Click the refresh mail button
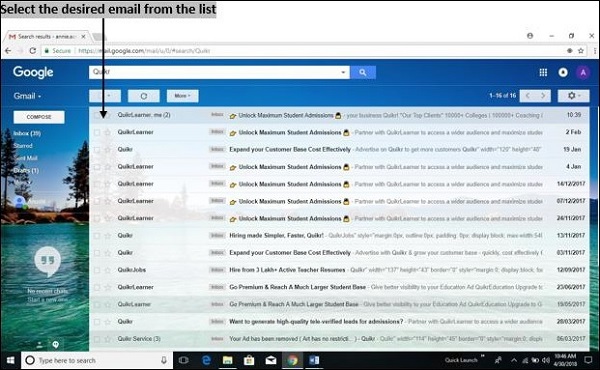 point(143,96)
